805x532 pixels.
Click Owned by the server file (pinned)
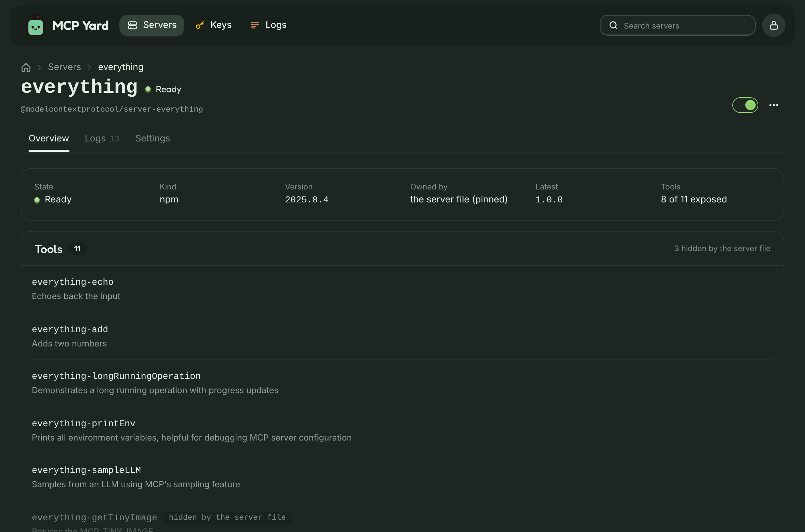click(x=459, y=199)
